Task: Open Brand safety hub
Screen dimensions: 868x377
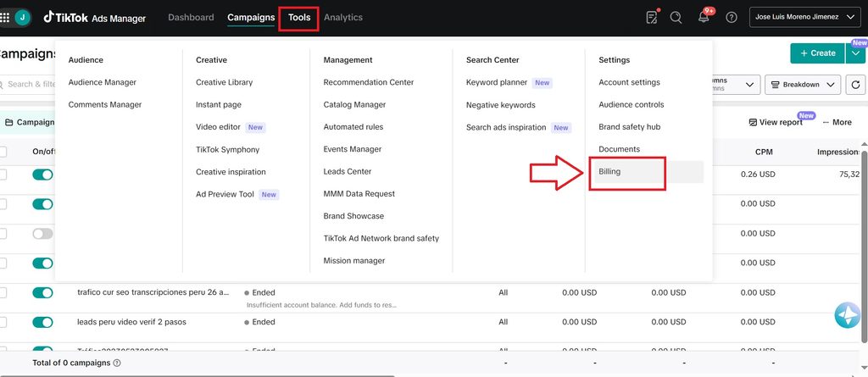Action: (x=630, y=127)
